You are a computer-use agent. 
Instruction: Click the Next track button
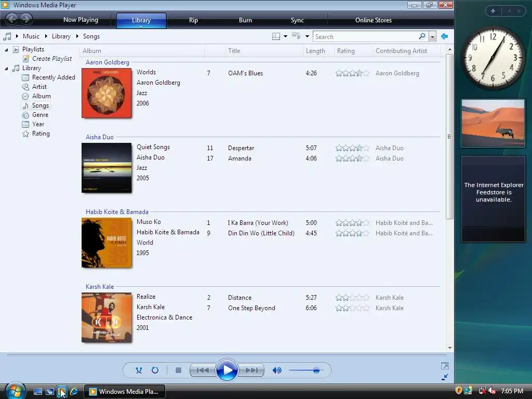click(x=251, y=370)
